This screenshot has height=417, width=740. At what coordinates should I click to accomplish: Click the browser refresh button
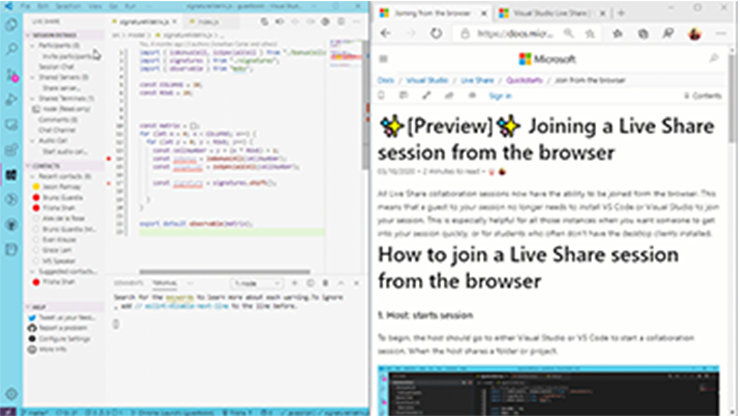pos(437,33)
